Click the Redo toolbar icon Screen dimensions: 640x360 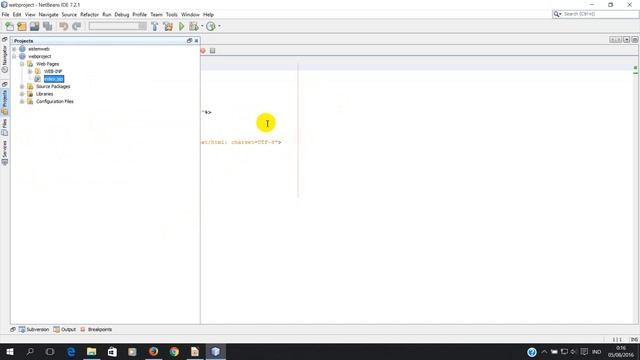[76, 27]
